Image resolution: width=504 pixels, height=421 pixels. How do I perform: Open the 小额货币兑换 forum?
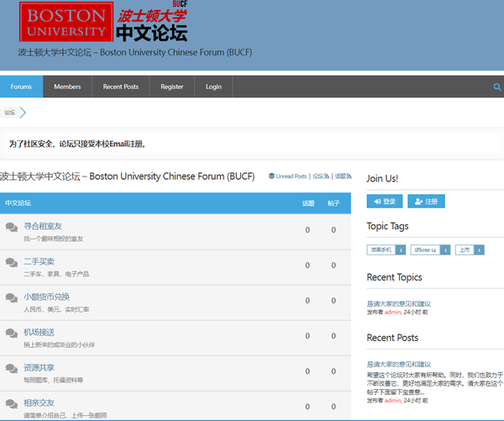[46, 297]
